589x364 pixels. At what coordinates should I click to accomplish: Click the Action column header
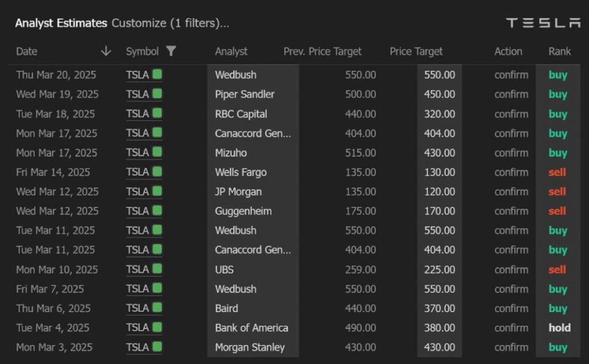point(508,51)
